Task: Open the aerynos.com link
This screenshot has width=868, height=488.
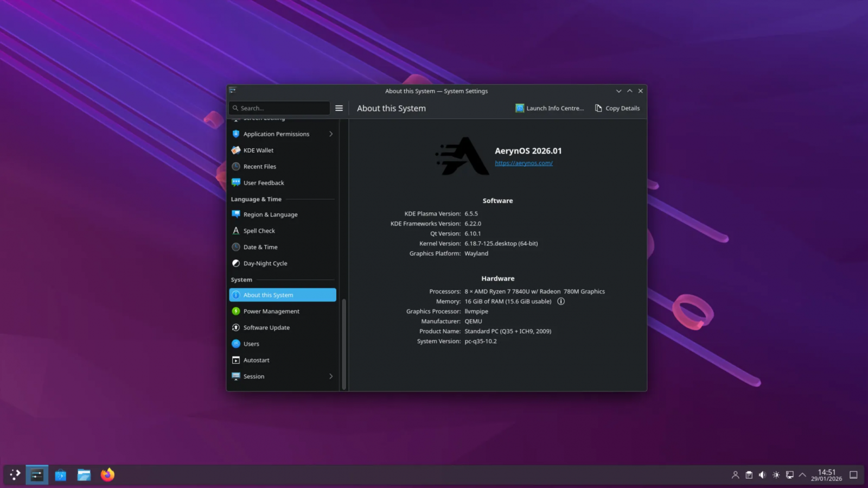Action: point(524,163)
